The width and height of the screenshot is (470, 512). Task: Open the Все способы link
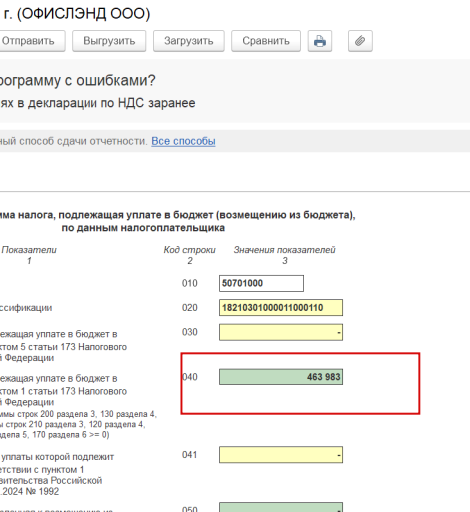[x=183, y=141]
